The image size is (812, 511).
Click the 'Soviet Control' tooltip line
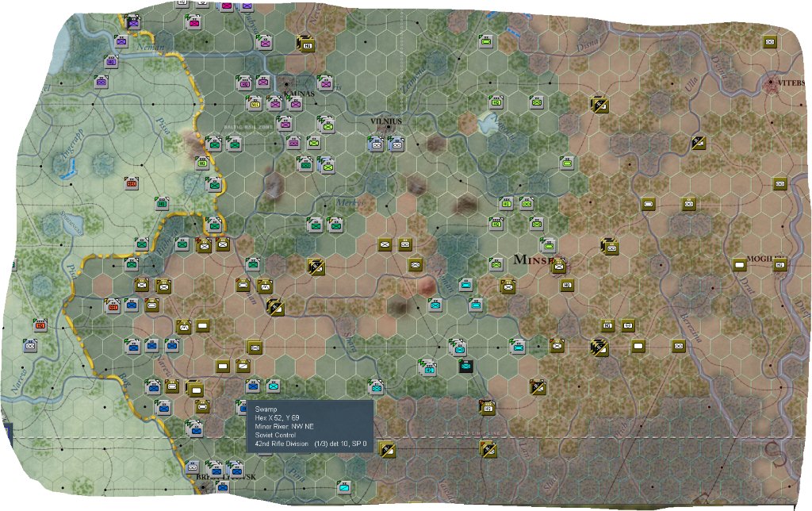[x=275, y=435]
